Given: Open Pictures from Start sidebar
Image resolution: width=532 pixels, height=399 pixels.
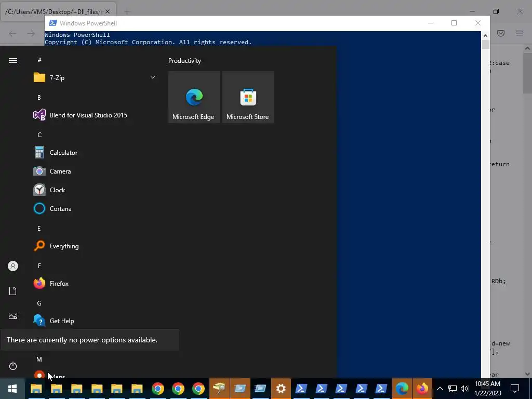Looking at the screenshot, I should tap(13, 316).
